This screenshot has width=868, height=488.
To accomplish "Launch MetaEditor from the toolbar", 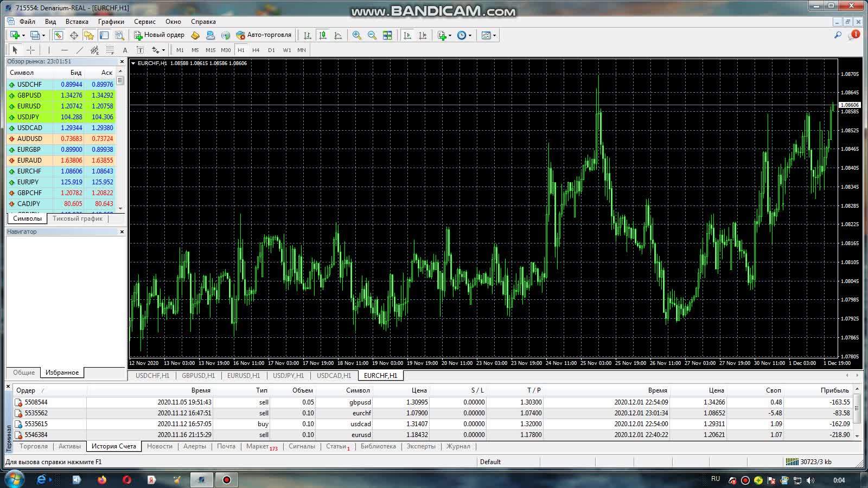I will [x=195, y=35].
